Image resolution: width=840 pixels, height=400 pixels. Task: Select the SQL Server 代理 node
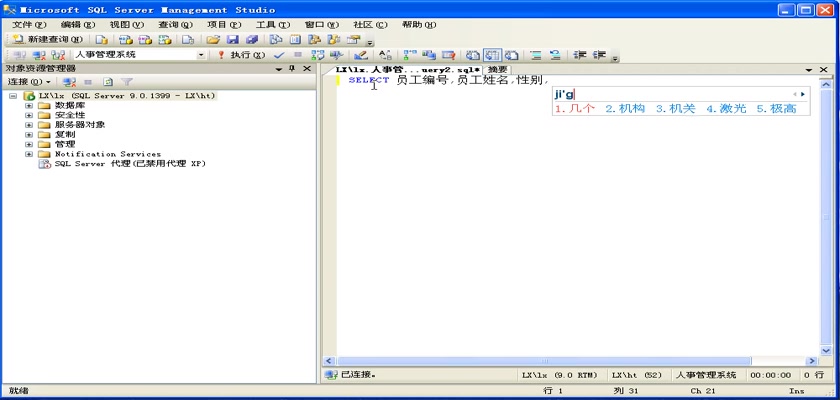coord(130,164)
